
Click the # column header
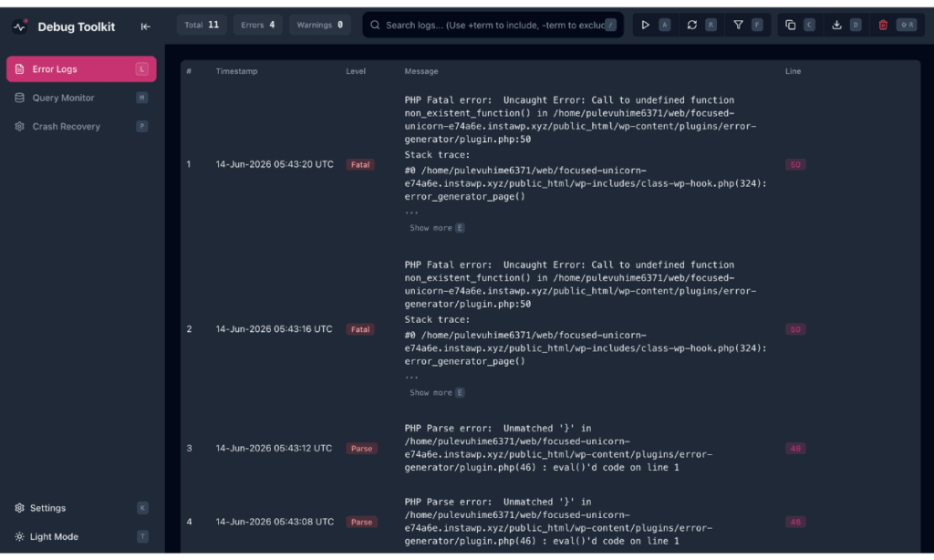coord(189,71)
